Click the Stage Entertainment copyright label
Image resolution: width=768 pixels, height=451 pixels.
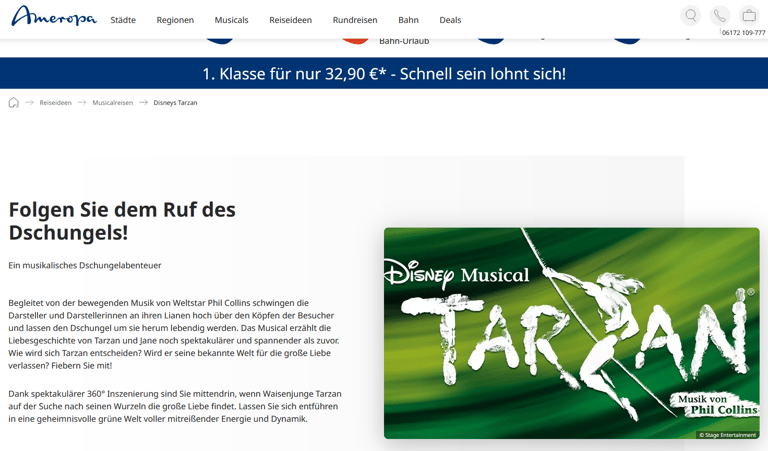coord(727,435)
